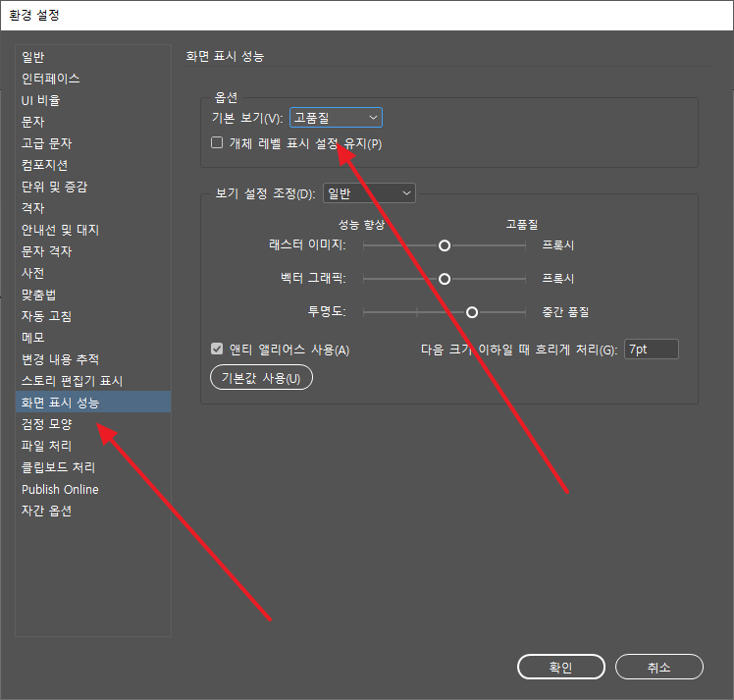Select 변경 내용 추적 category
The width and height of the screenshot is (734, 700).
coord(93,359)
